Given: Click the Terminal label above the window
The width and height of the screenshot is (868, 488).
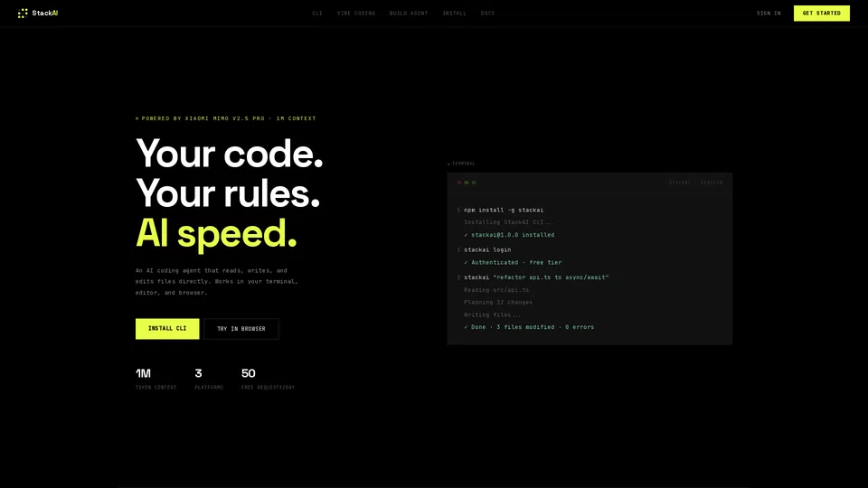Looking at the screenshot, I should tap(461, 164).
